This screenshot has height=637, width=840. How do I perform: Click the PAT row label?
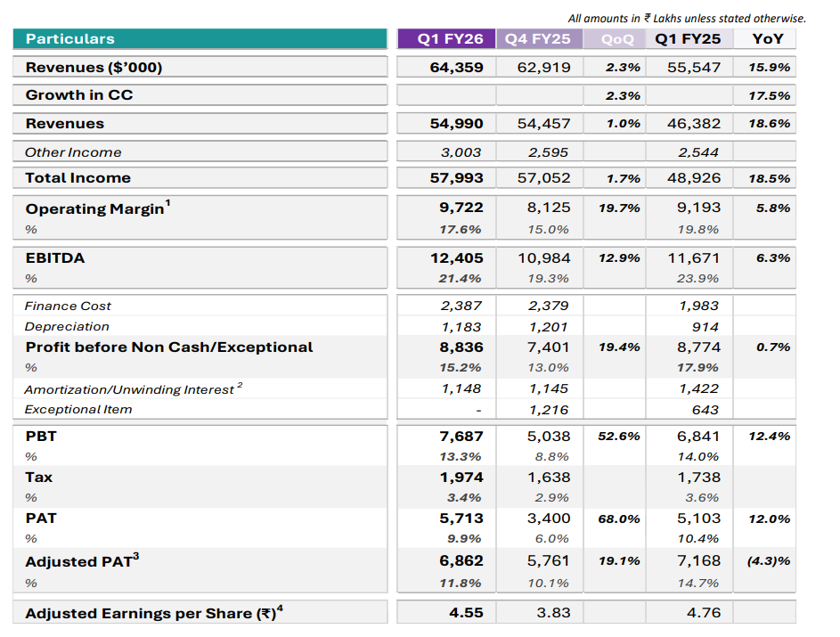tap(41, 519)
